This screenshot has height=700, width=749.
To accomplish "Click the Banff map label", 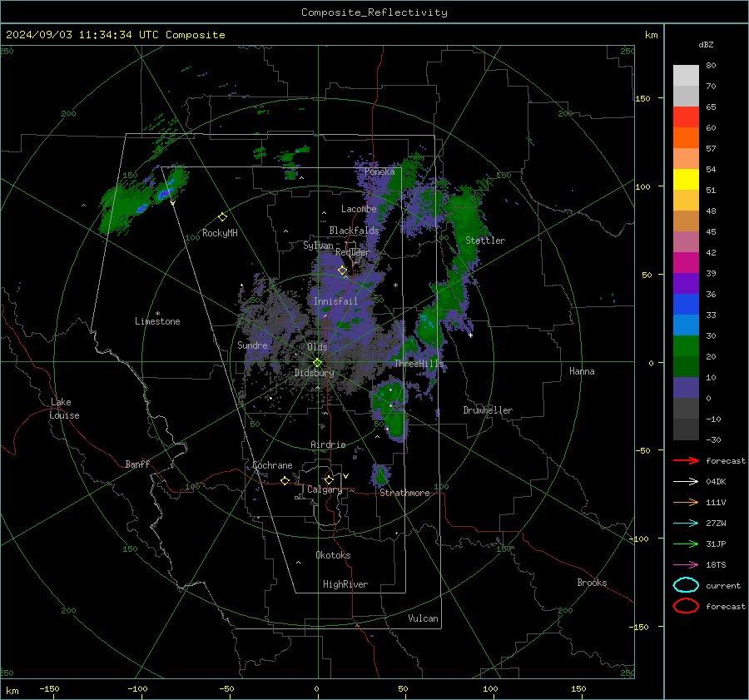I will pyautogui.click(x=137, y=464).
